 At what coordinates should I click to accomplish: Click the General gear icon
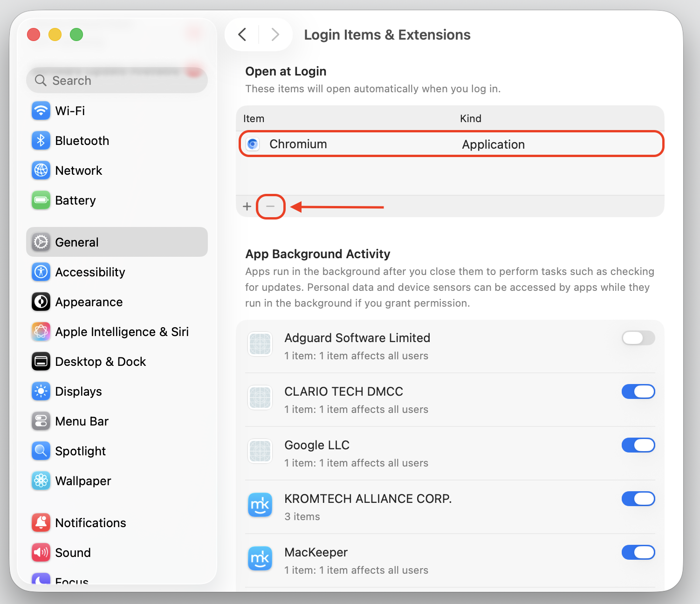tap(41, 242)
